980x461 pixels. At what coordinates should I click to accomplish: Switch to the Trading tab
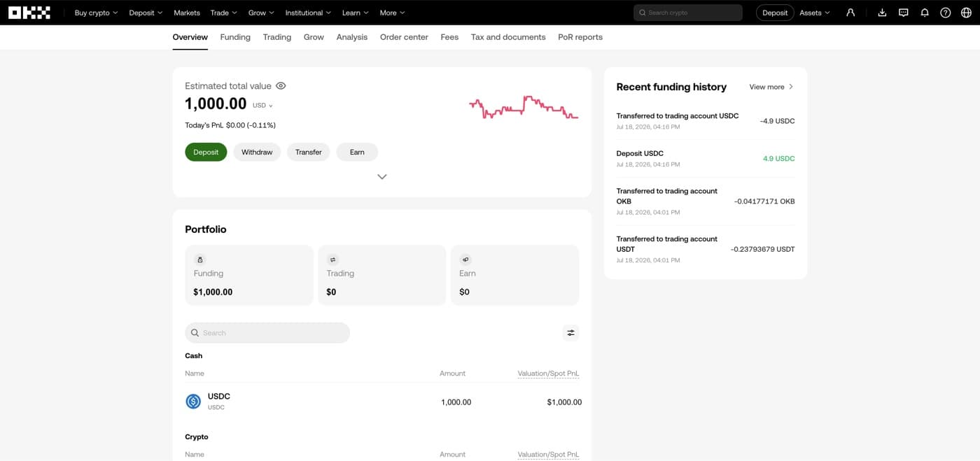tap(277, 37)
